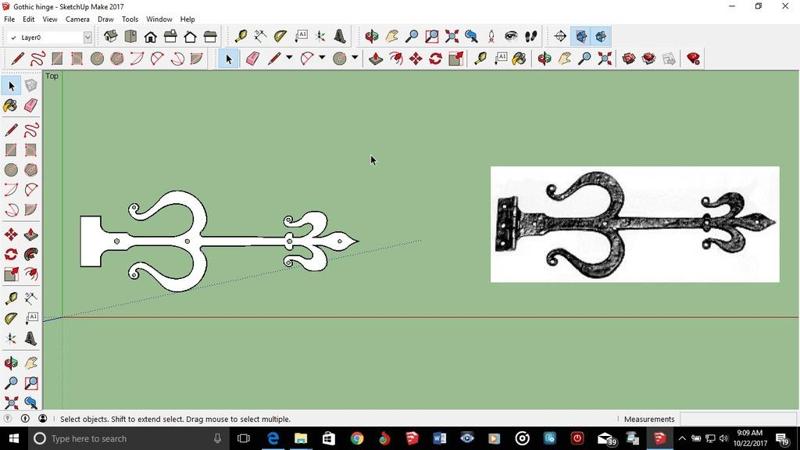800x450 pixels.
Task: Toggle Display Section Planes
Action: 581,36
